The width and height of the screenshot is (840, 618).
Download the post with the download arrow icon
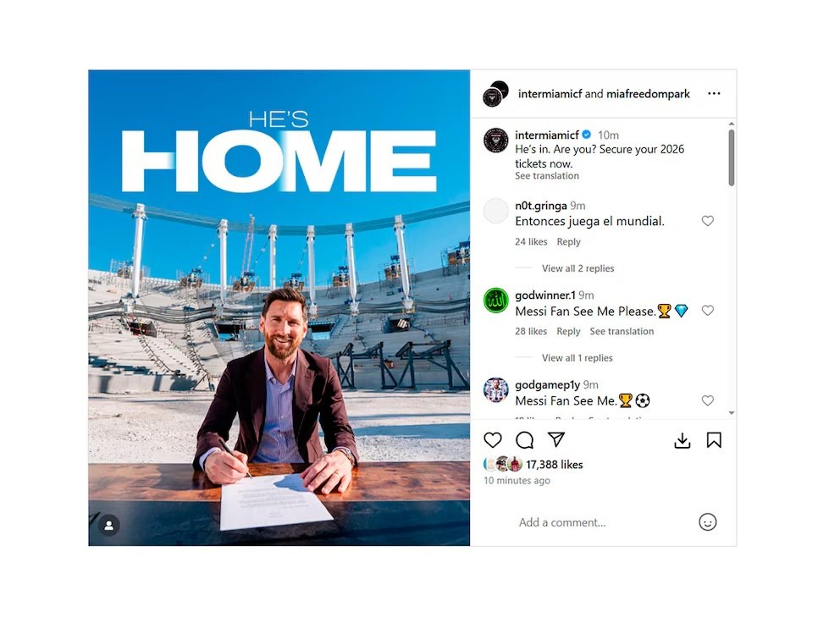tap(682, 441)
